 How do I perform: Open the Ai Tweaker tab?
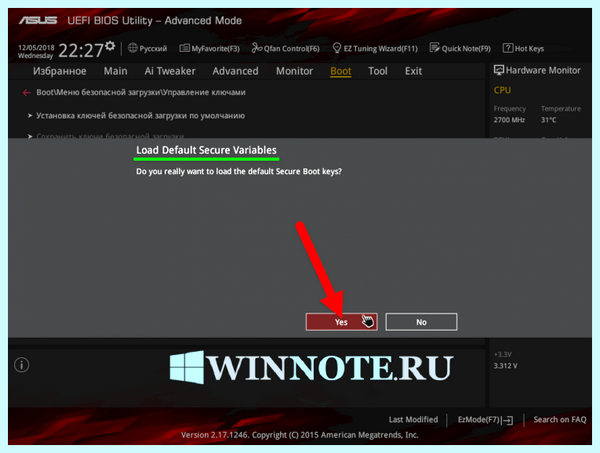click(x=170, y=71)
